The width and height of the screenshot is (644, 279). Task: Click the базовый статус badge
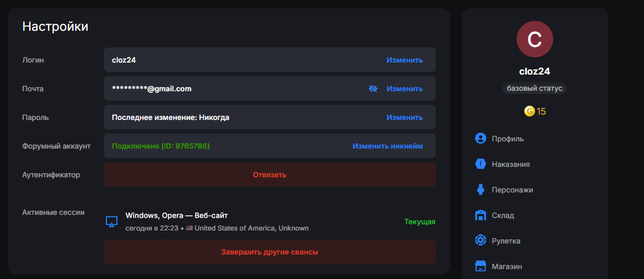[535, 88]
